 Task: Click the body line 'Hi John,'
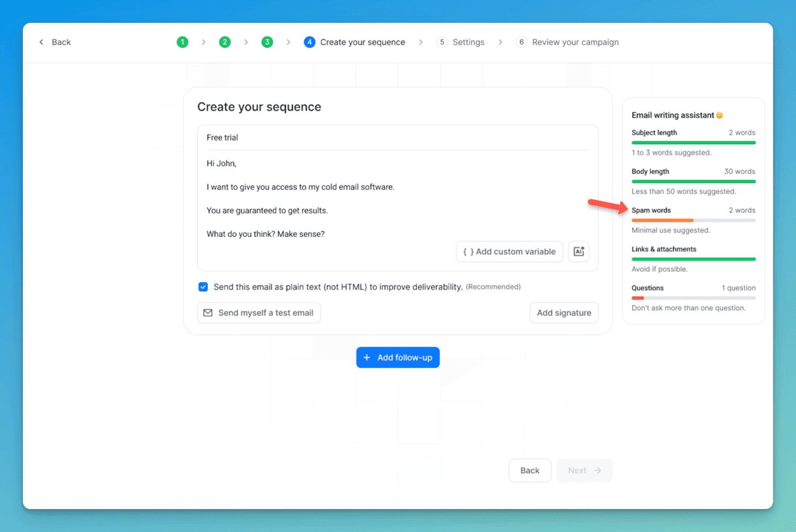(x=221, y=163)
